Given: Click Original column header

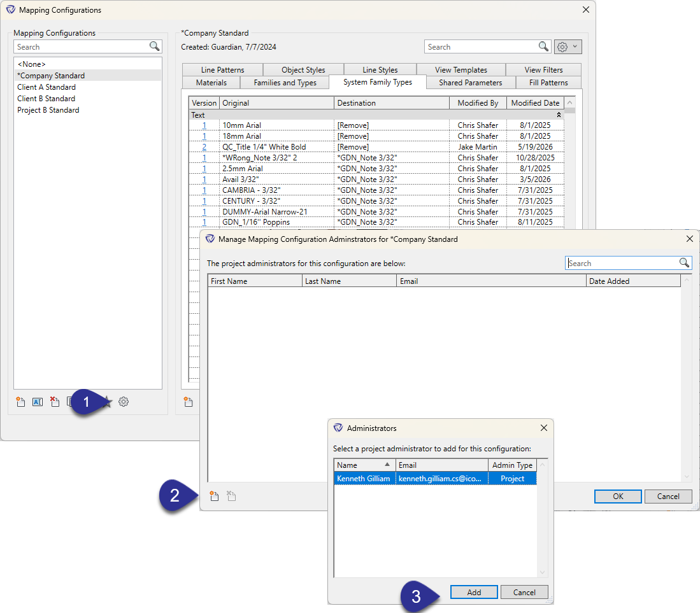Looking at the screenshot, I should pos(276,103).
